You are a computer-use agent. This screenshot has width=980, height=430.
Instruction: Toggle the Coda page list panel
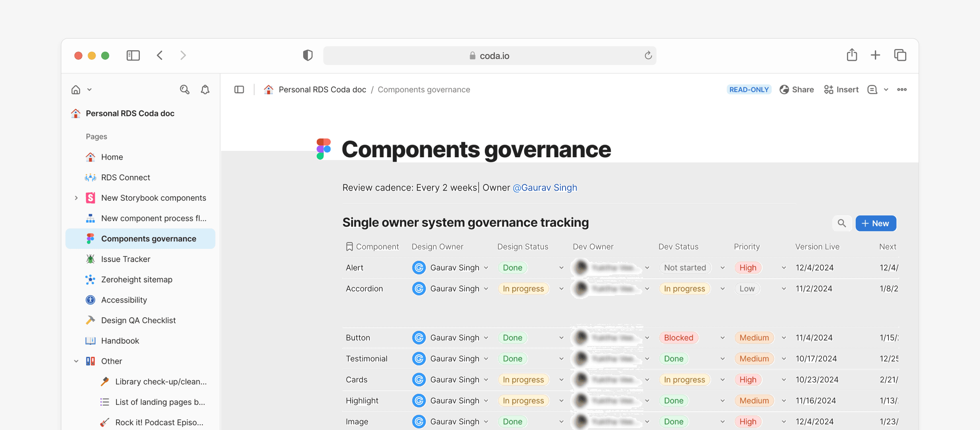pyautogui.click(x=239, y=90)
